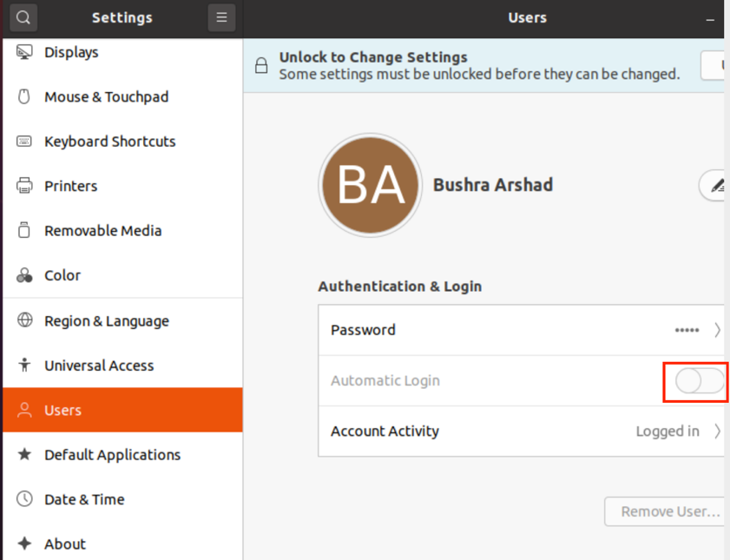Click the Removable Media icon
The image size is (730, 560).
(25, 231)
